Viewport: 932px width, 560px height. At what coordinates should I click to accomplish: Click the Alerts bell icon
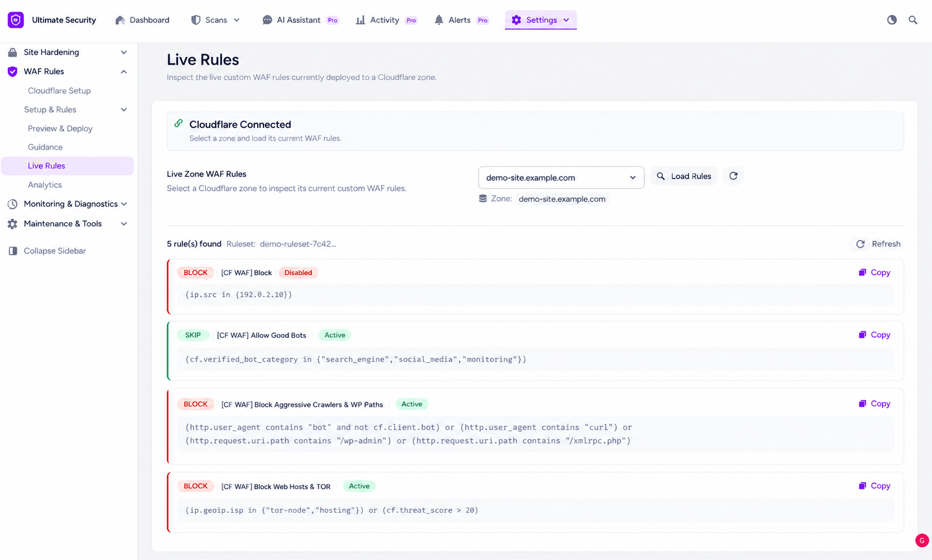pos(439,20)
